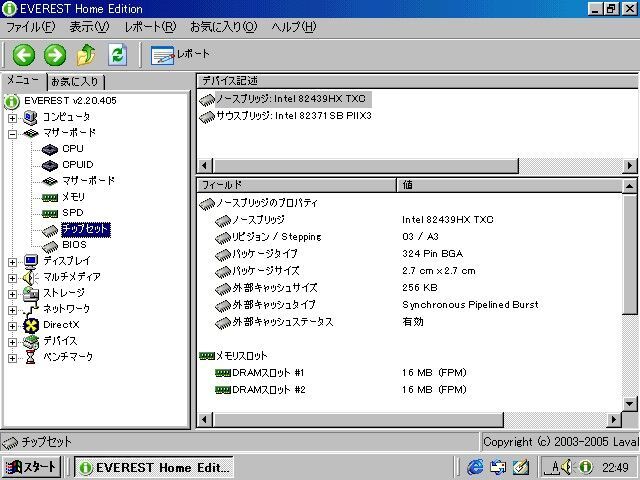Expand the コンピュータ tree node
Image resolution: width=640 pixels, height=480 pixels.
click(12, 118)
